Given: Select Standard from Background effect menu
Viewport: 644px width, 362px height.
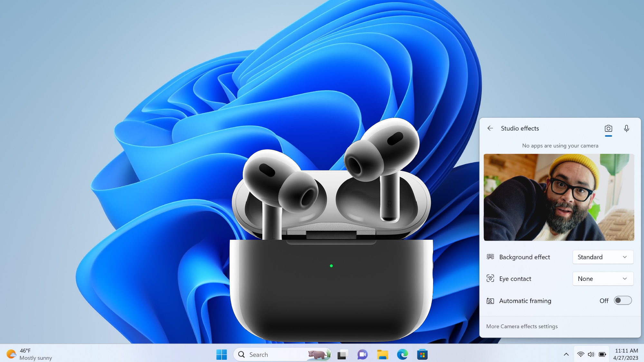Looking at the screenshot, I should [x=602, y=257].
